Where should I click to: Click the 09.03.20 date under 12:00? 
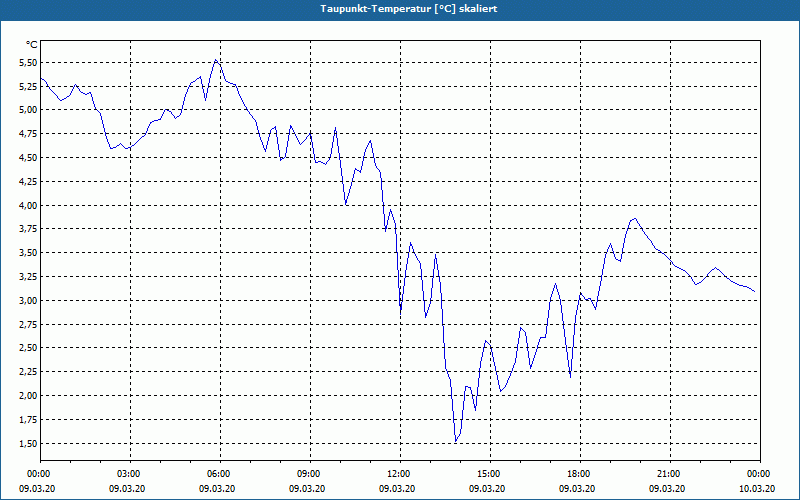tap(396, 489)
